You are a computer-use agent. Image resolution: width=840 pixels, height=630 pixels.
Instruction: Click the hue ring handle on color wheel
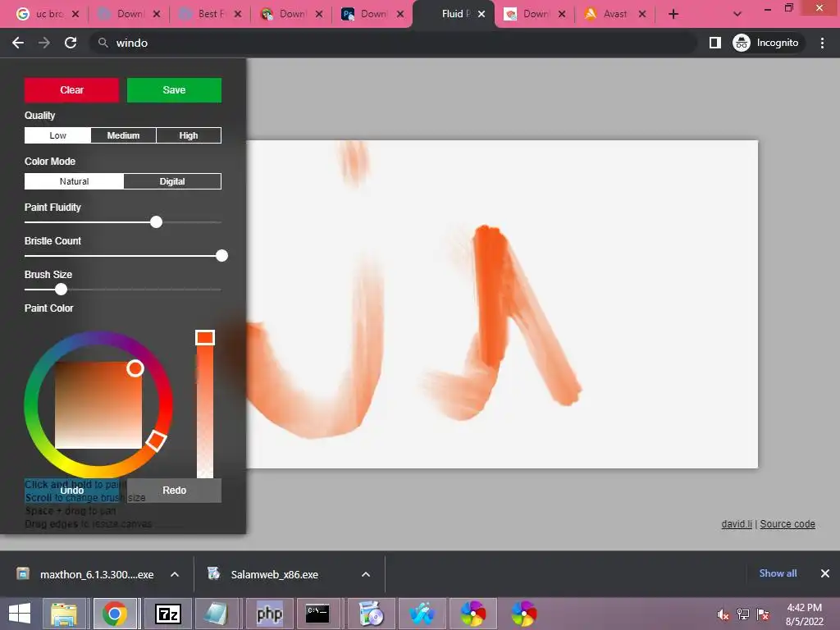click(x=156, y=441)
